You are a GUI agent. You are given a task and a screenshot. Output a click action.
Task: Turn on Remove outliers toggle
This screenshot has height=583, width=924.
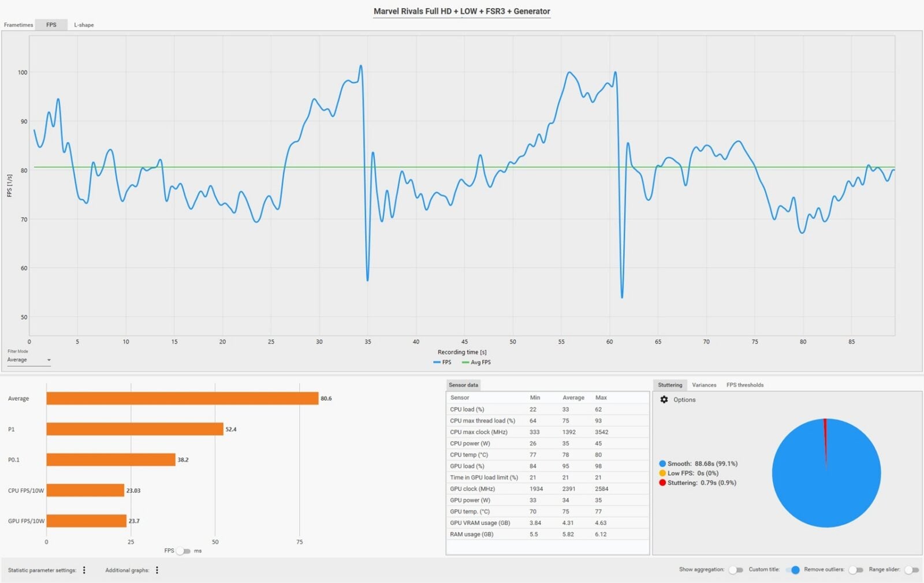click(855, 570)
